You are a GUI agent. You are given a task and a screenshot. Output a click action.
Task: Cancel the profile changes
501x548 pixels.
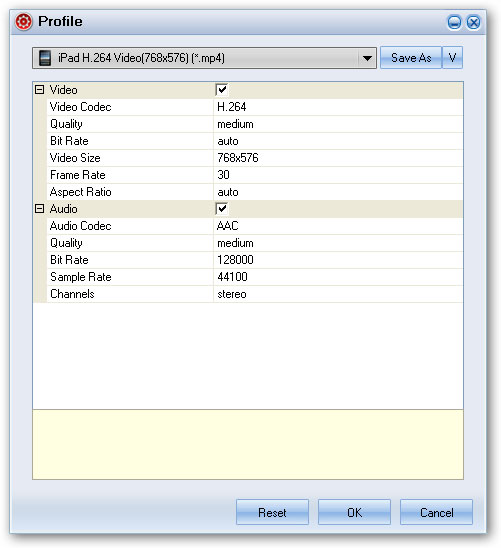point(436,512)
